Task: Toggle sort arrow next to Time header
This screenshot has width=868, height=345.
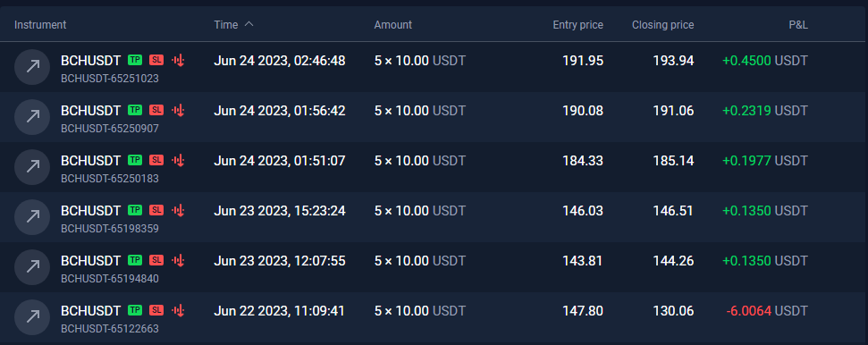Action: tap(249, 24)
